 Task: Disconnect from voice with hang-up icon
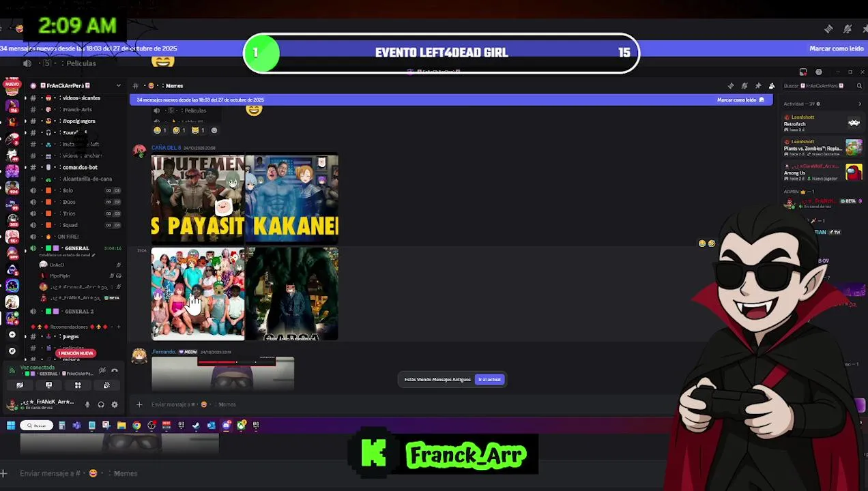click(x=115, y=370)
